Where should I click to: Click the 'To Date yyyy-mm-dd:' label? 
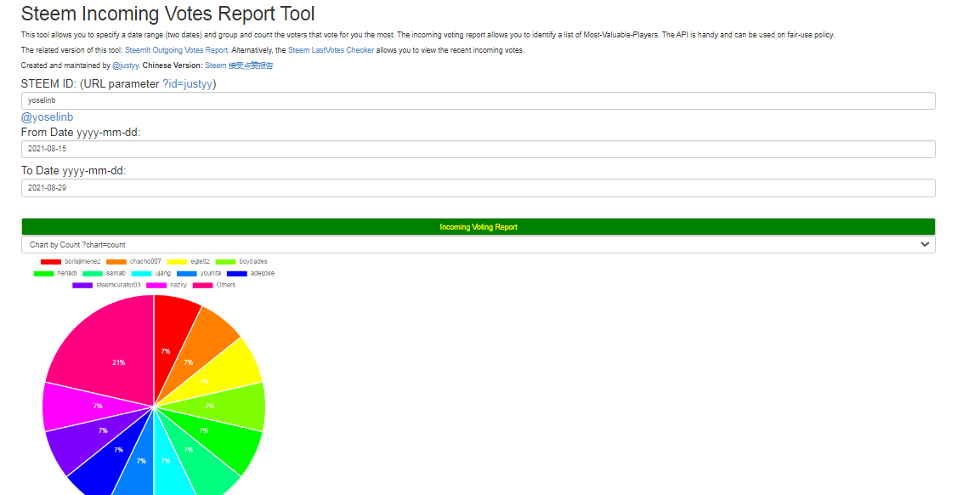coord(74,171)
